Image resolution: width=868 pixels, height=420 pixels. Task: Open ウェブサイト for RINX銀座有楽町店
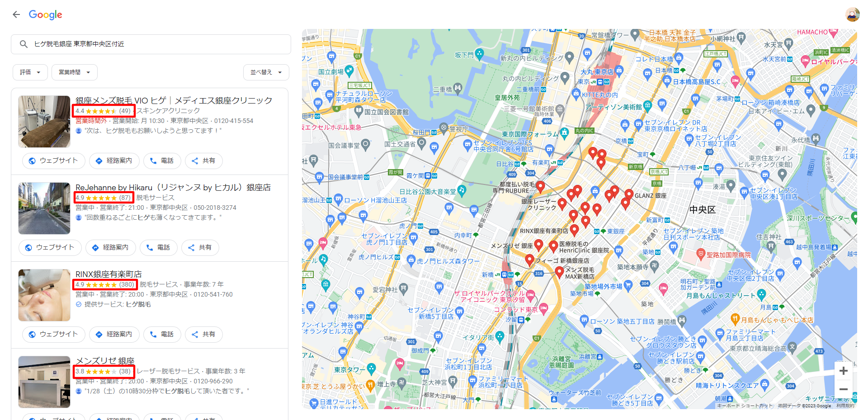54,334
